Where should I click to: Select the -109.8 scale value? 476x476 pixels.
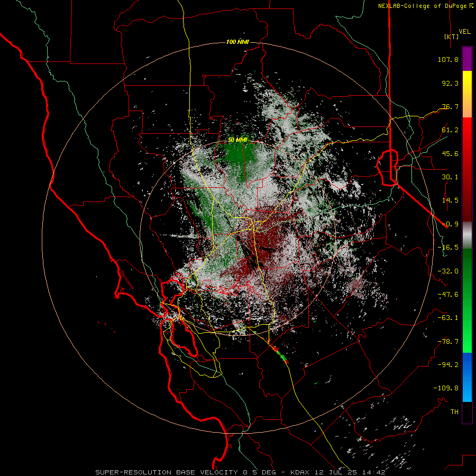coord(446,388)
